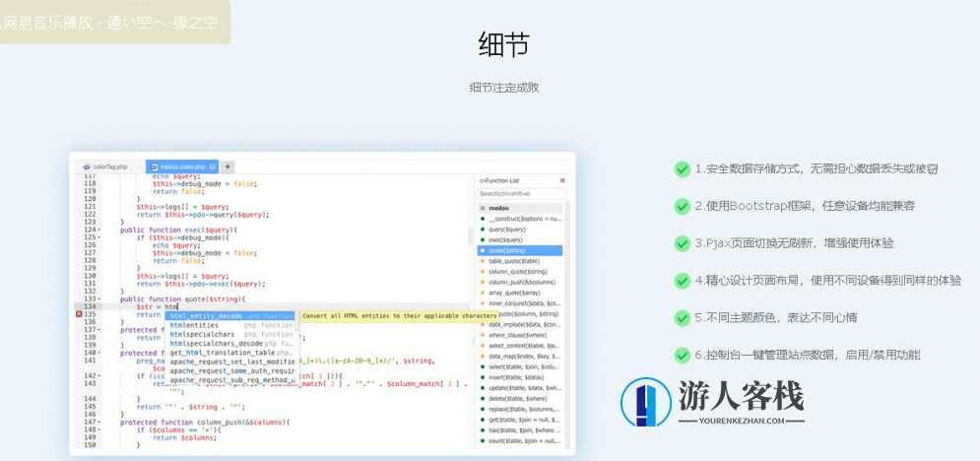Image resolution: width=980 pixels, height=461 pixels.
Task: Collapse code fold at line 140
Action: click(98, 353)
